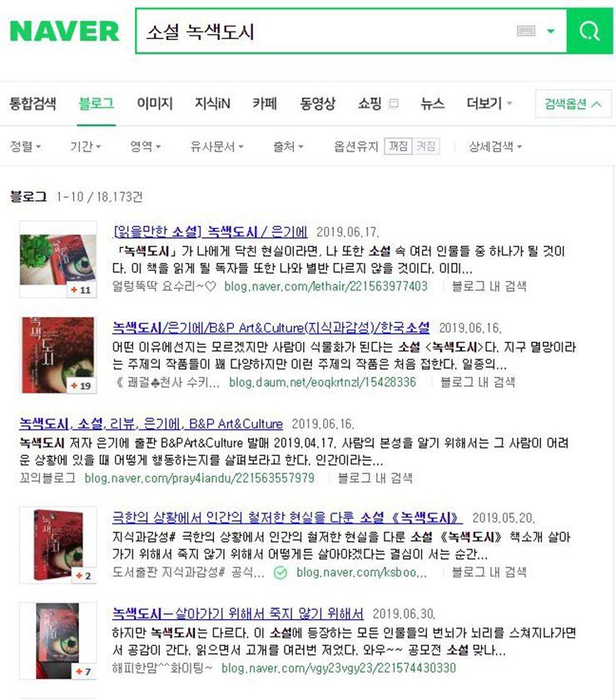Click the NAVER logo
Screen dimensions: 616x699
65,32
